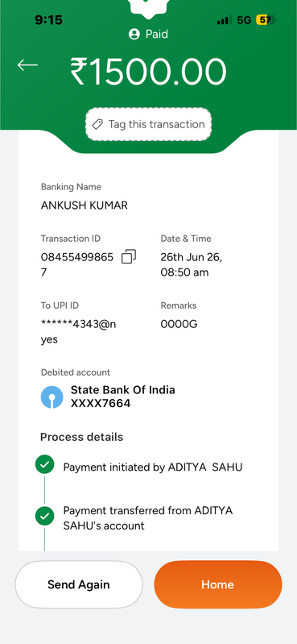Image resolution: width=297 pixels, height=644 pixels.
Task: Tap the date 26th Jun 26 08:50 am
Action: (x=192, y=265)
